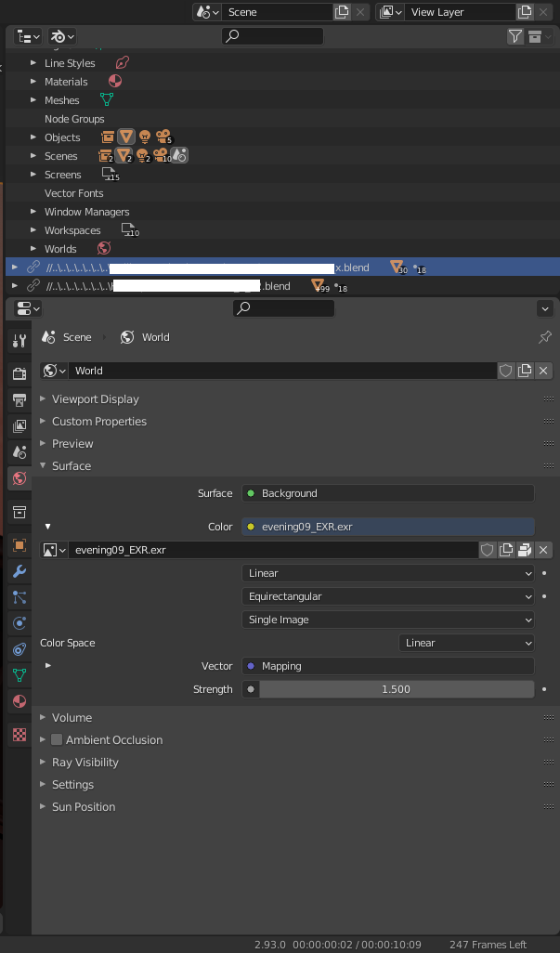560x953 pixels.
Task: Open the Single Image source dropdown
Action: (x=388, y=620)
